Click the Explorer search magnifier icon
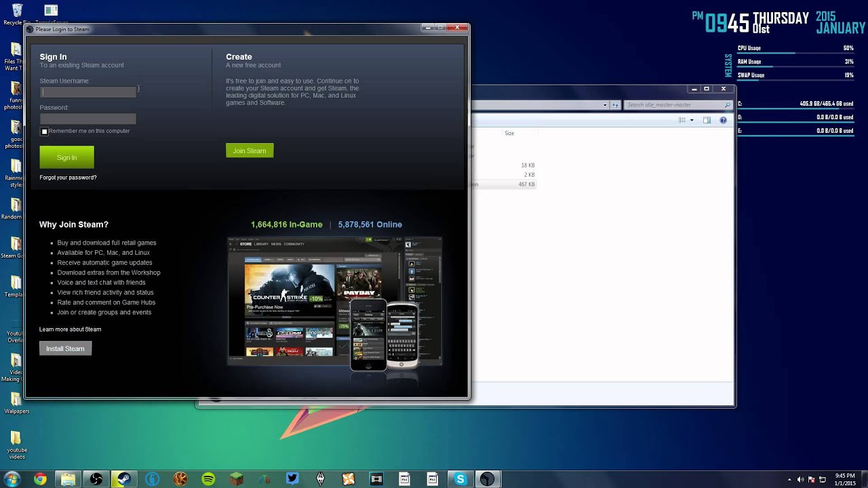868x488 pixels. 728,105
